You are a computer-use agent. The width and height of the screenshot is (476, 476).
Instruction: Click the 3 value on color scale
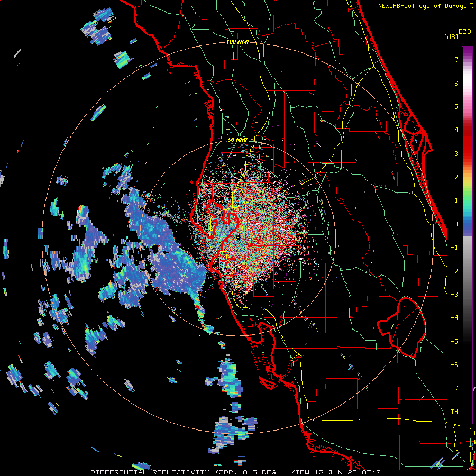point(456,153)
